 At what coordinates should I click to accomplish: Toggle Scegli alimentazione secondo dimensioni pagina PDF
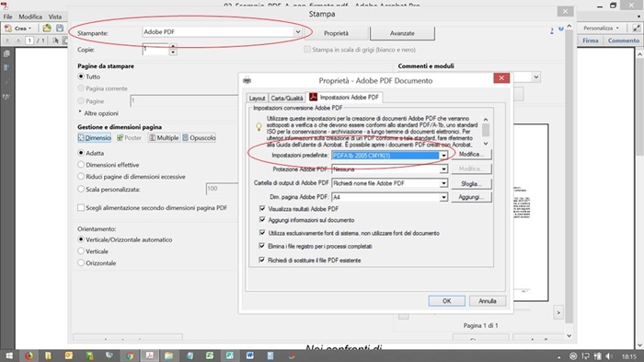coord(81,208)
